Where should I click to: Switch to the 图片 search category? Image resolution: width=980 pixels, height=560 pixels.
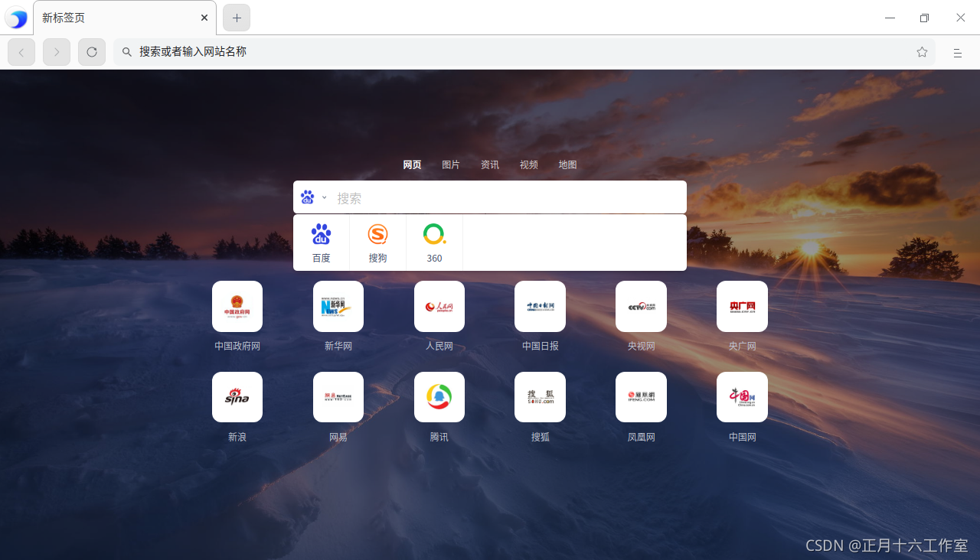451,164
